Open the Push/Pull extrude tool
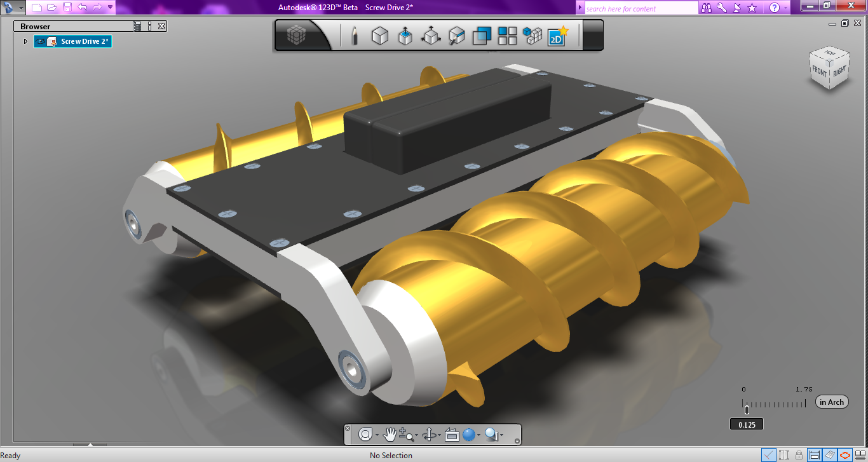This screenshot has height=462, width=868. 405,36
